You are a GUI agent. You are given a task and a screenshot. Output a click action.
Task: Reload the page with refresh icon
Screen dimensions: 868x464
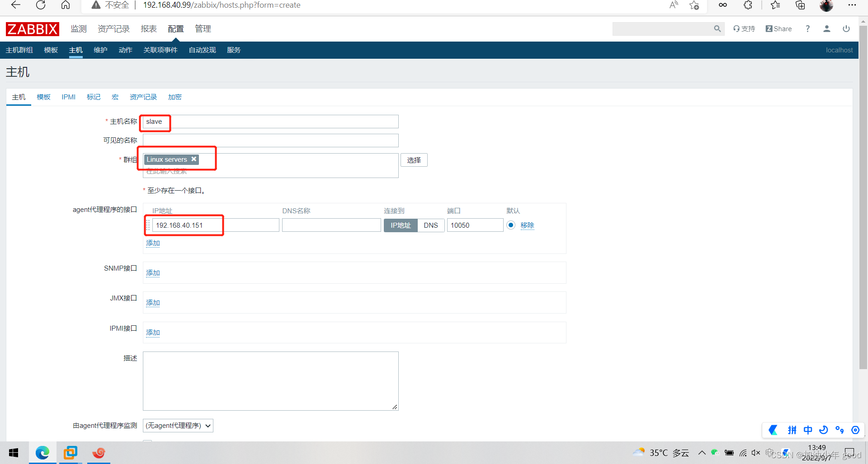coord(41,5)
